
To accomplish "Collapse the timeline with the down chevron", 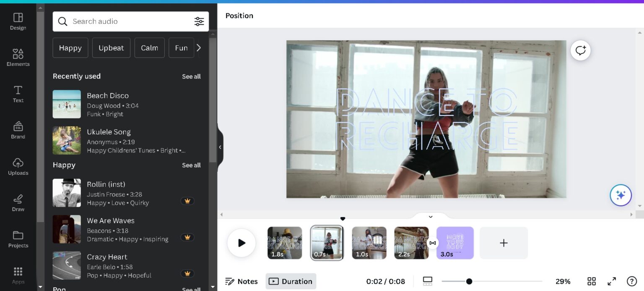I will pos(430,217).
